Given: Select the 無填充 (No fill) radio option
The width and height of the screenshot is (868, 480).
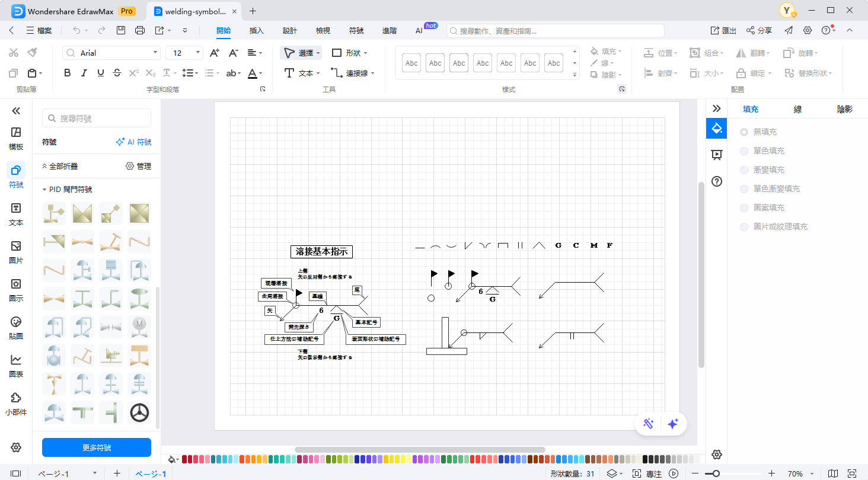Looking at the screenshot, I should [x=744, y=132].
